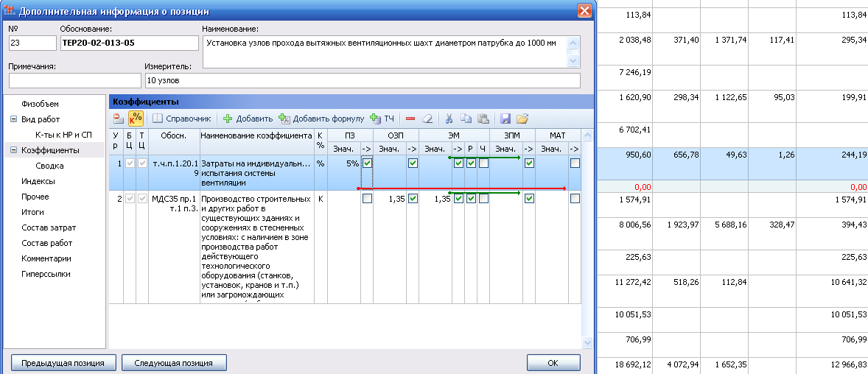Click the scissors cut icon

click(x=449, y=119)
